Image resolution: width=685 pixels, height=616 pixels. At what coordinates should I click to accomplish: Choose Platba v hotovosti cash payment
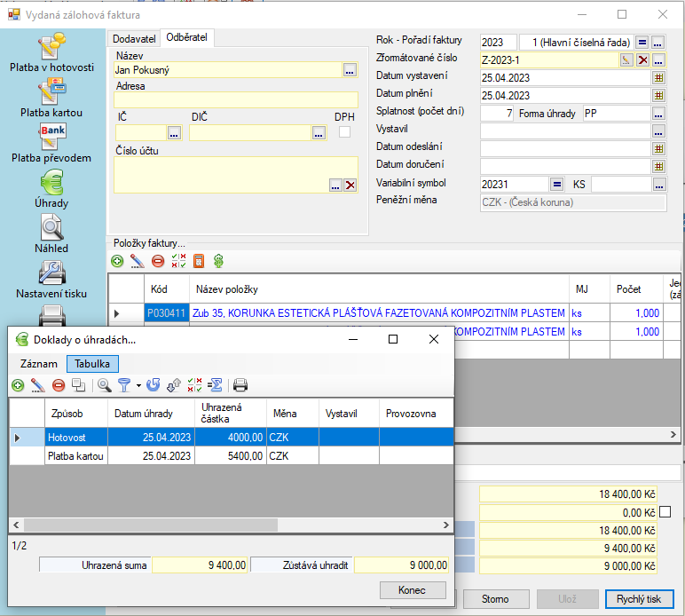[51, 52]
